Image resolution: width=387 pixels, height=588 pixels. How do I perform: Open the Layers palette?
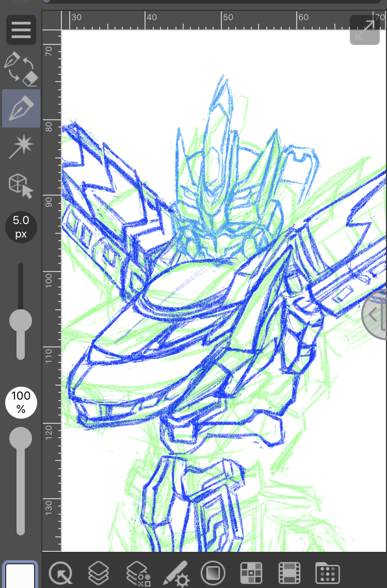pos(99,573)
